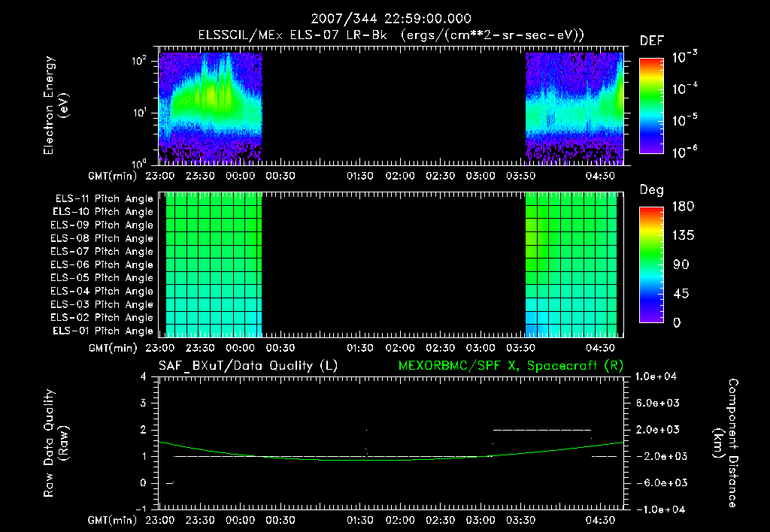
Task: Select the ELS-04 Pitch Angle row label
Action: tap(102, 291)
